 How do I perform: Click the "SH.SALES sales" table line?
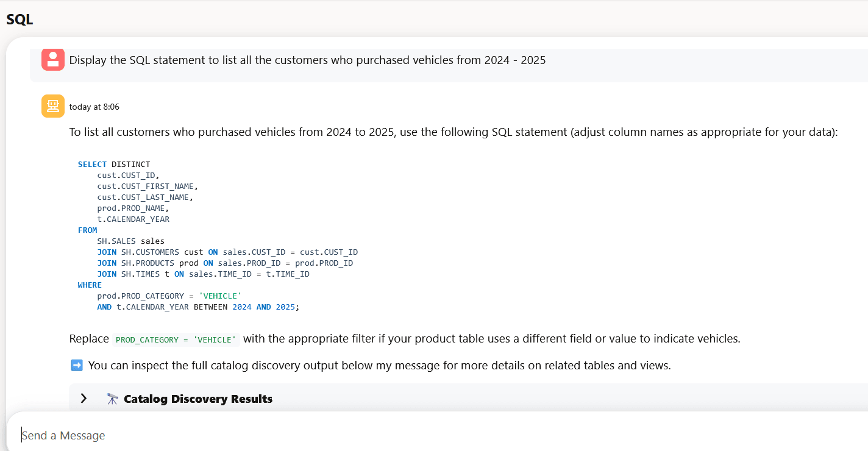130,241
